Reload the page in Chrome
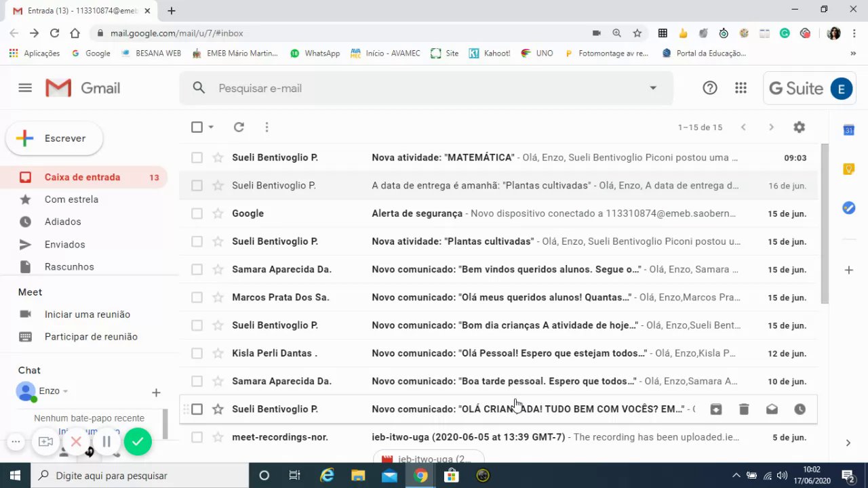 54,33
